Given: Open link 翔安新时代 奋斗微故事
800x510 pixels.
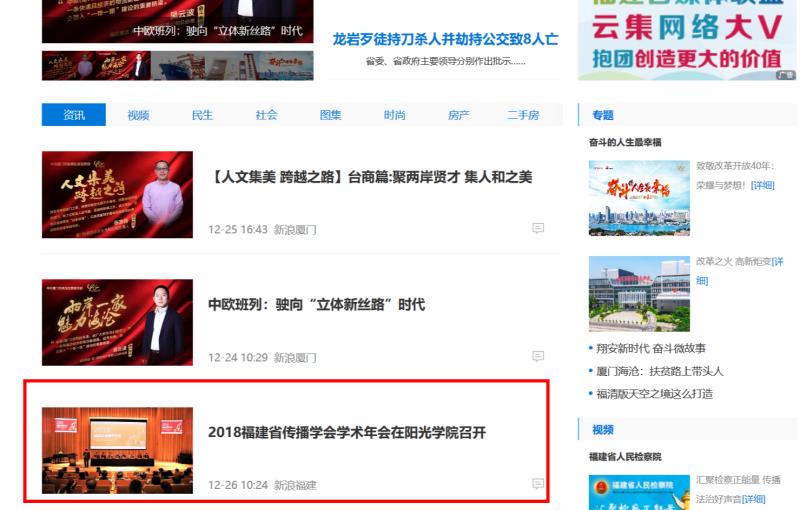Looking at the screenshot, I should (x=651, y=348).
